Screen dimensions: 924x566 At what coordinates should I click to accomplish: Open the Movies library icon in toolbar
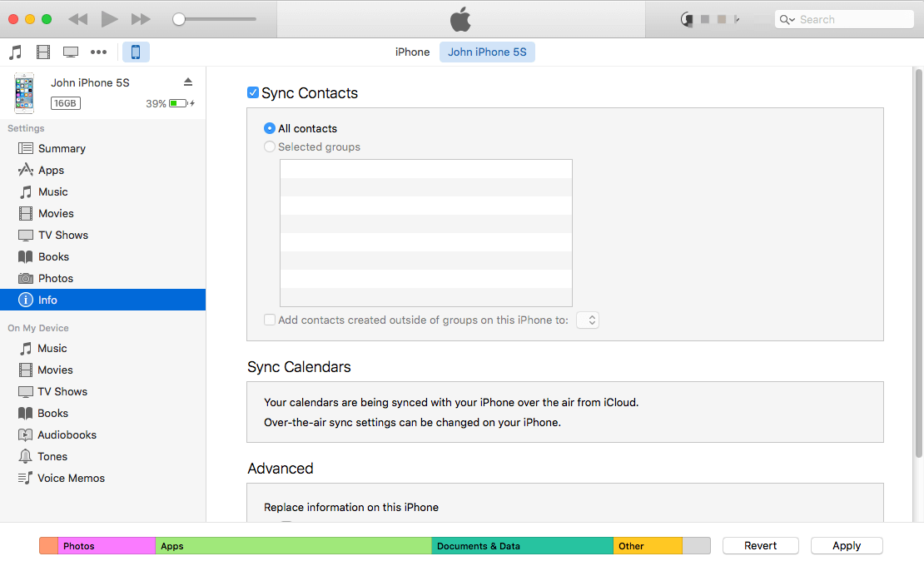43,52
